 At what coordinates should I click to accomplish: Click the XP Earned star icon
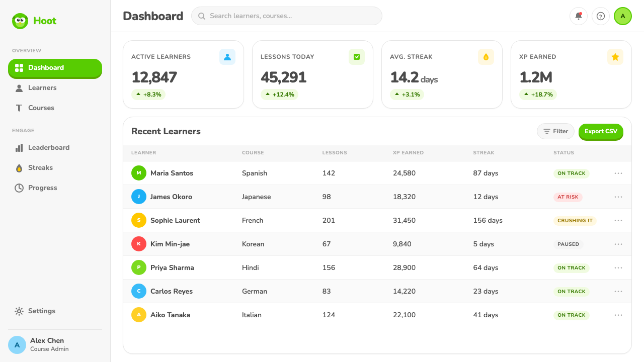tap(615, 57)
